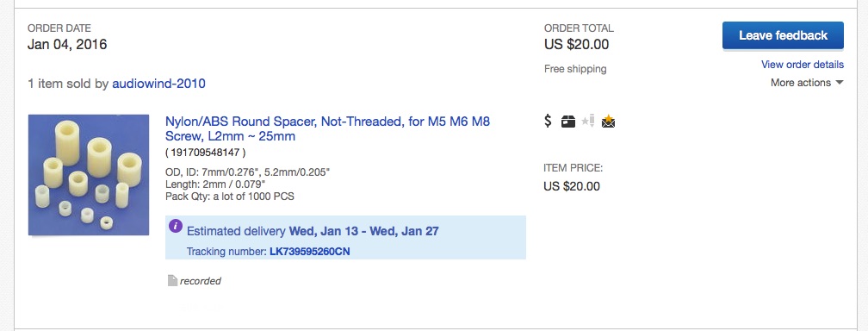Click the US $20.00 order total amount

pos(576,44)
